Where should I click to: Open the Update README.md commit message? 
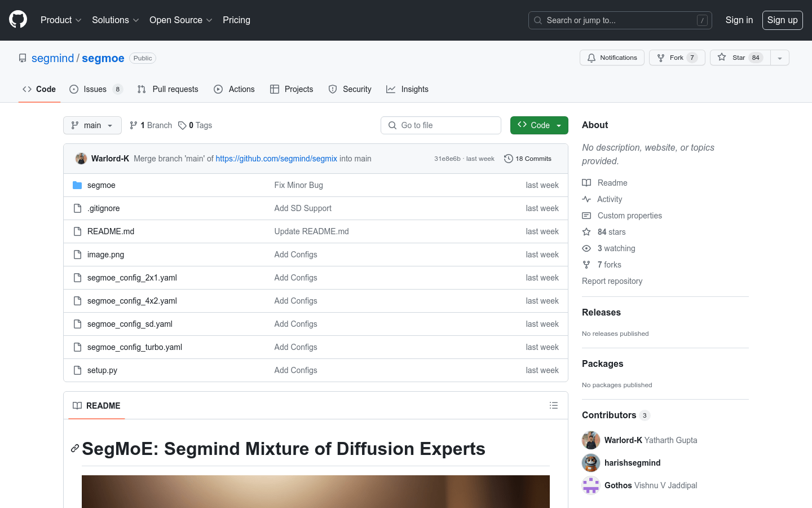tap(312, 231)
